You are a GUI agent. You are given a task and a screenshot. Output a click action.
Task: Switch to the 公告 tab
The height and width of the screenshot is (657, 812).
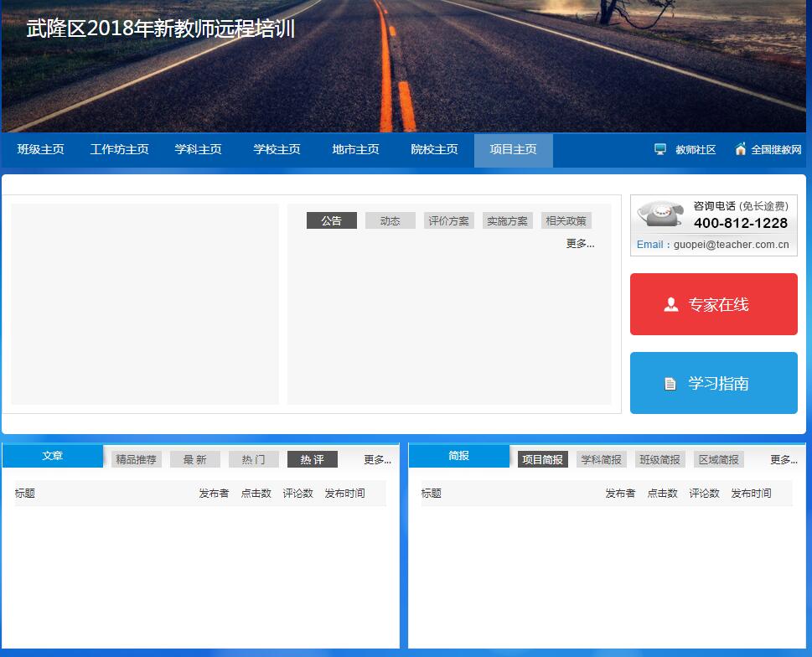point(332,220)
